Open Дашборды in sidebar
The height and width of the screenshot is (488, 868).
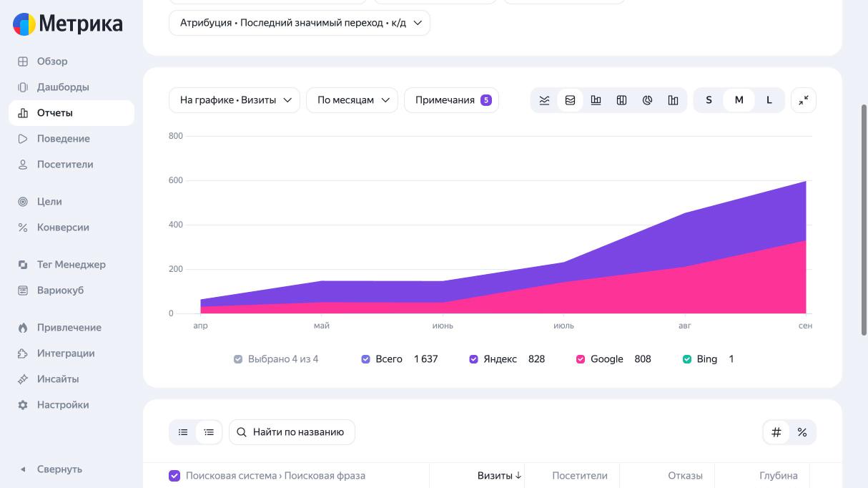click(71, 87)
